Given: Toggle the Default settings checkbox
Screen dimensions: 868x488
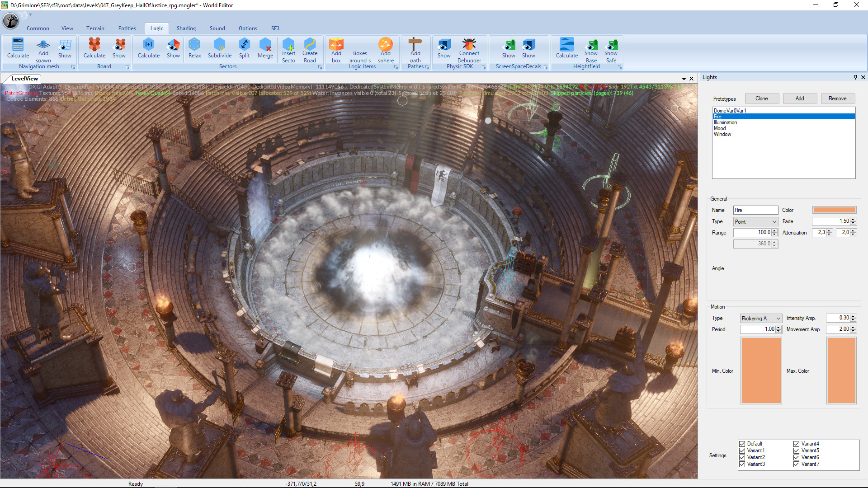Looking at the screenshot, I should tap(742, 443).
